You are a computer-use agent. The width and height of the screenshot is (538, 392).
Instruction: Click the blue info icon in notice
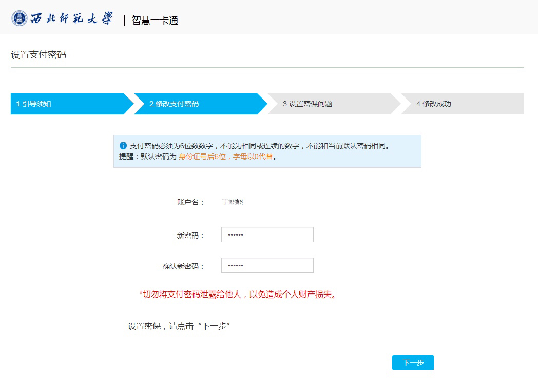point(123,146)
